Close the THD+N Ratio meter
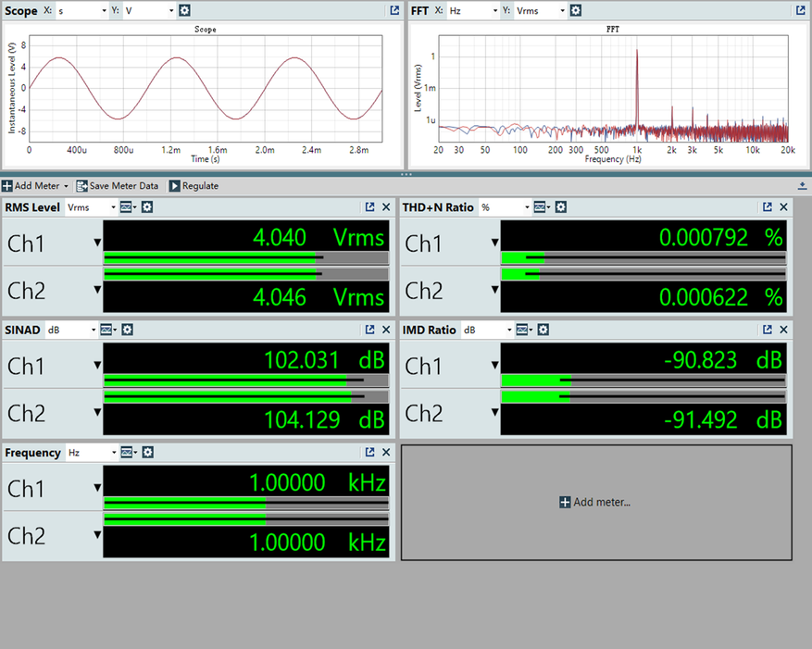812x649 pixels. tap(784, 207)
